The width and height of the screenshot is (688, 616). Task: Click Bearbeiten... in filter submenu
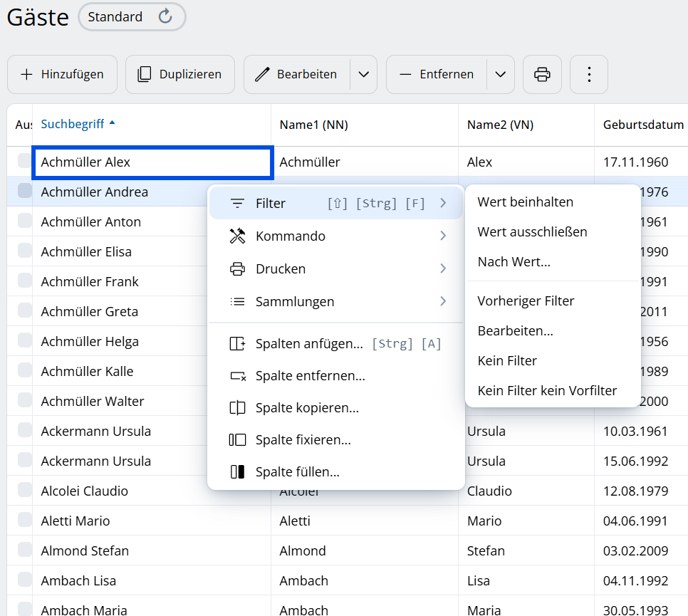[x=553, y=331]
